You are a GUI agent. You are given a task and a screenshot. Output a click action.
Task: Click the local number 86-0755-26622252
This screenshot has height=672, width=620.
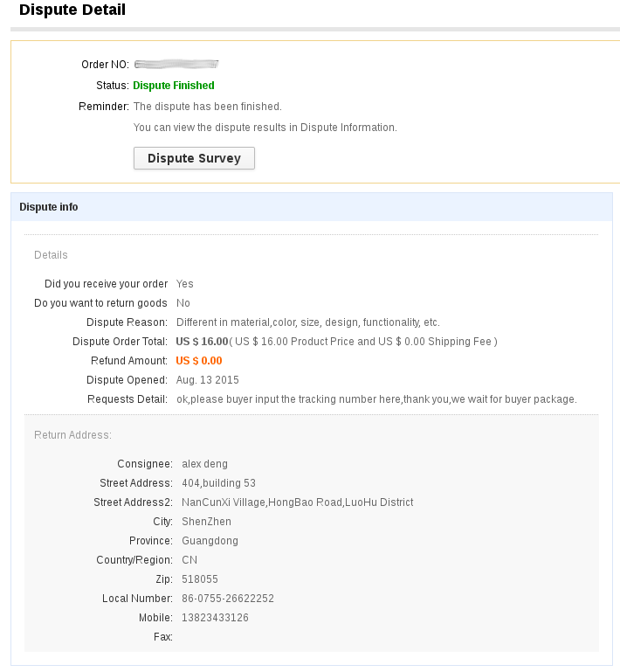[x=228, y=599]
